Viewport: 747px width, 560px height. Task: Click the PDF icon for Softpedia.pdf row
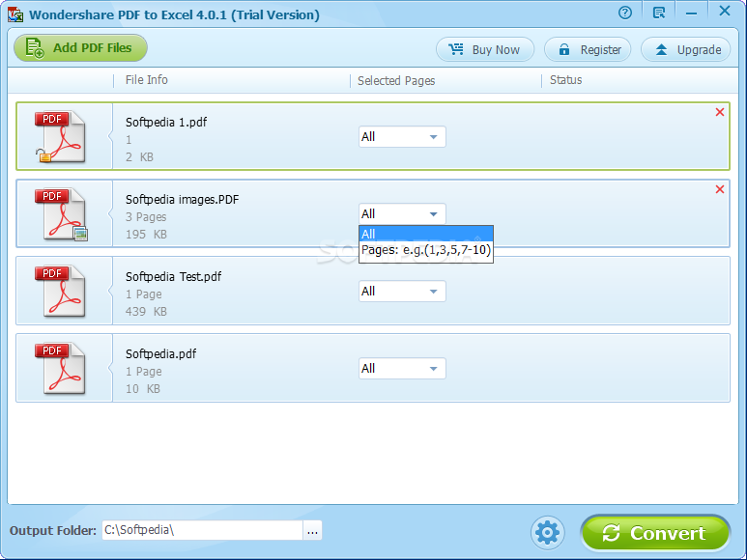pos(60,369)
